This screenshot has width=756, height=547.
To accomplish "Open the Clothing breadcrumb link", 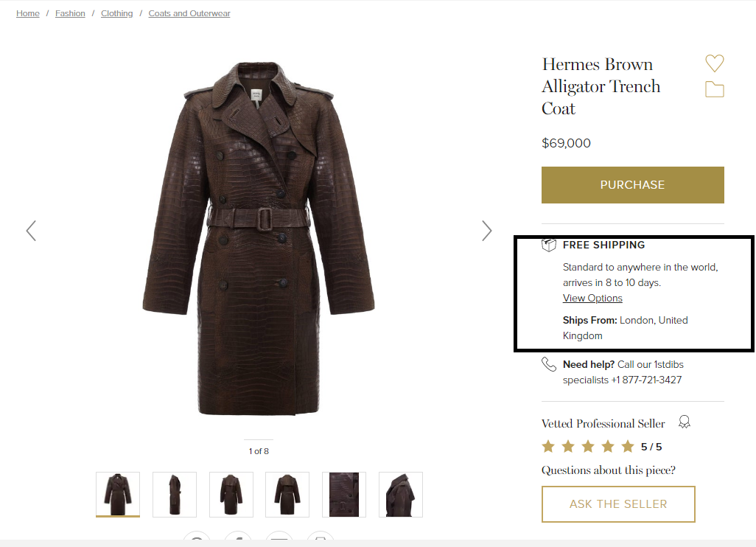I will coord(116,13).
